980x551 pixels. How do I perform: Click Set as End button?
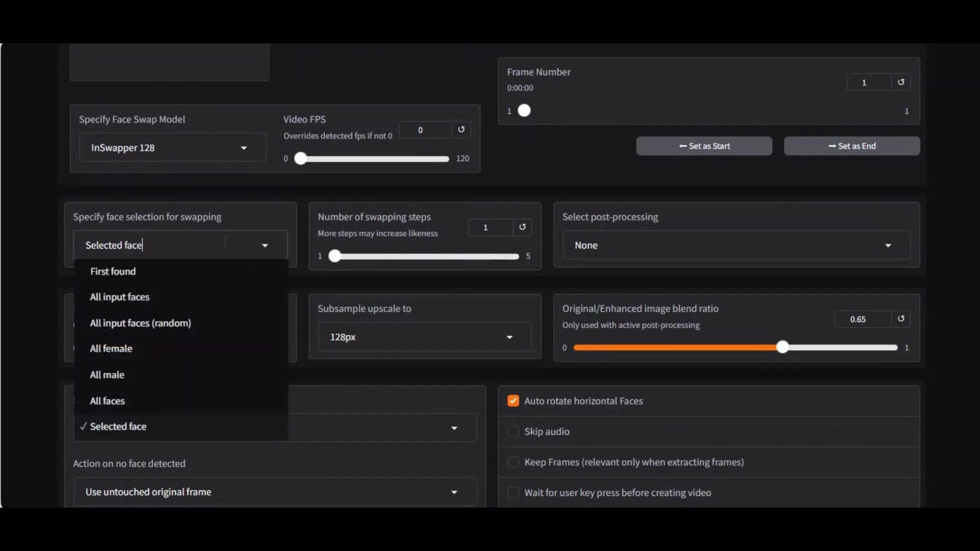[852, 146]
